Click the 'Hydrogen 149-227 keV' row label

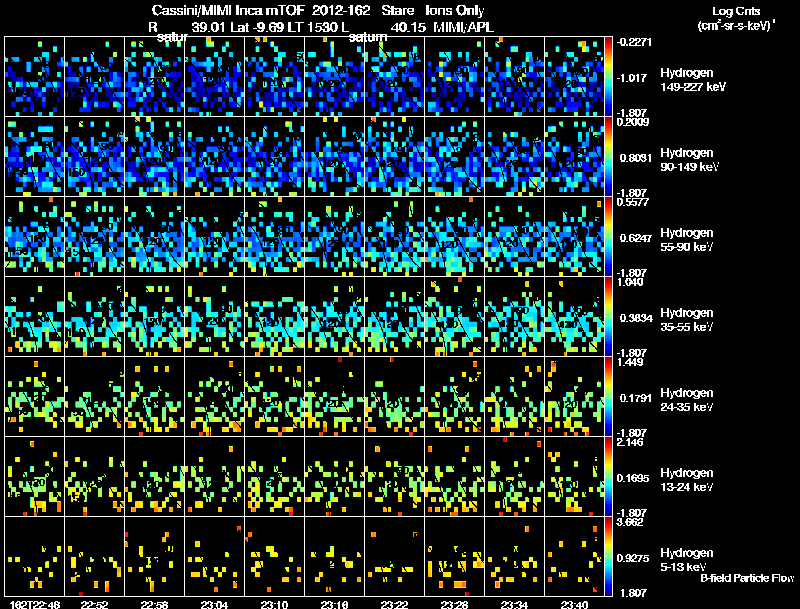(693, 80)
